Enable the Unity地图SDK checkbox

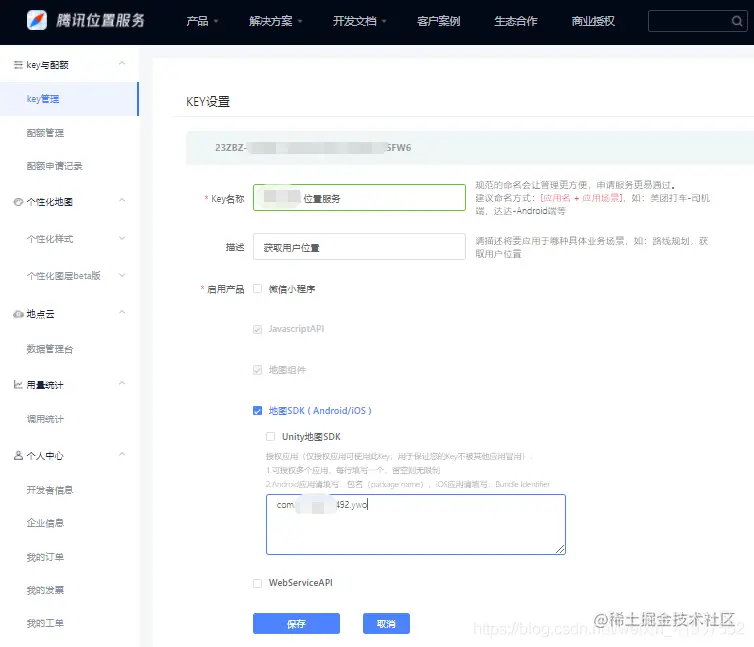tap(270, 436)
